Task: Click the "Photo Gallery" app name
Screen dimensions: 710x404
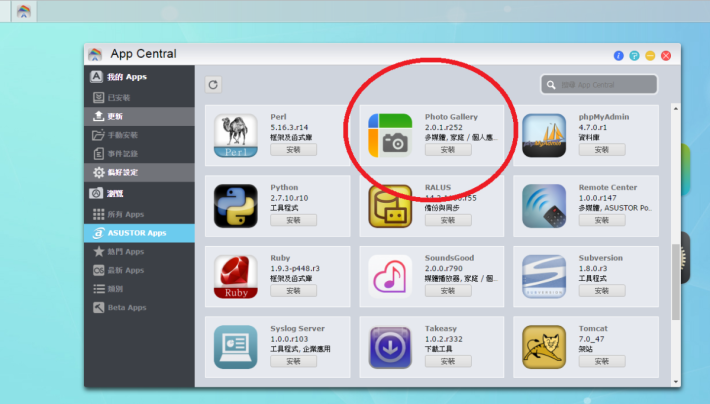Action: (x=451, y=117)
